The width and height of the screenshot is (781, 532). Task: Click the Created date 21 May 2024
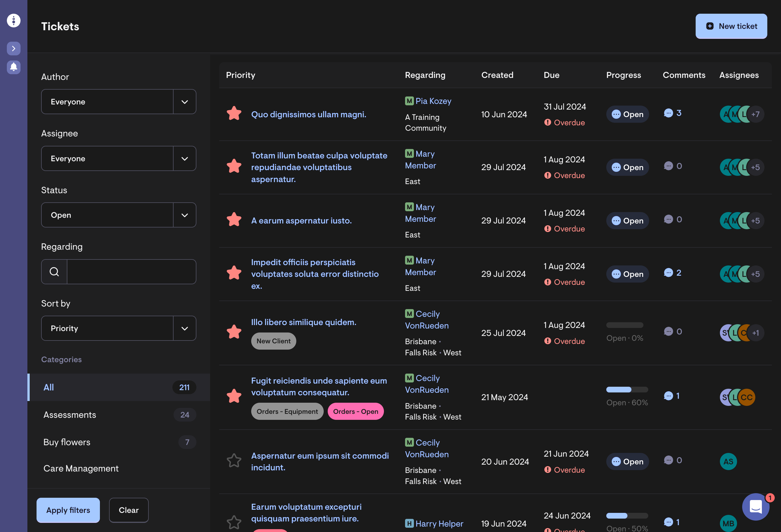pyautogui.click(x=504, y=397)
